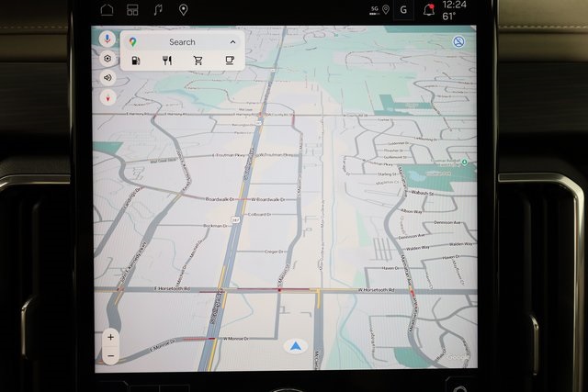This screenshot has height=392, width=588.
Task: Click the Search field in Google Maps
Action: (x=182, y=42)
